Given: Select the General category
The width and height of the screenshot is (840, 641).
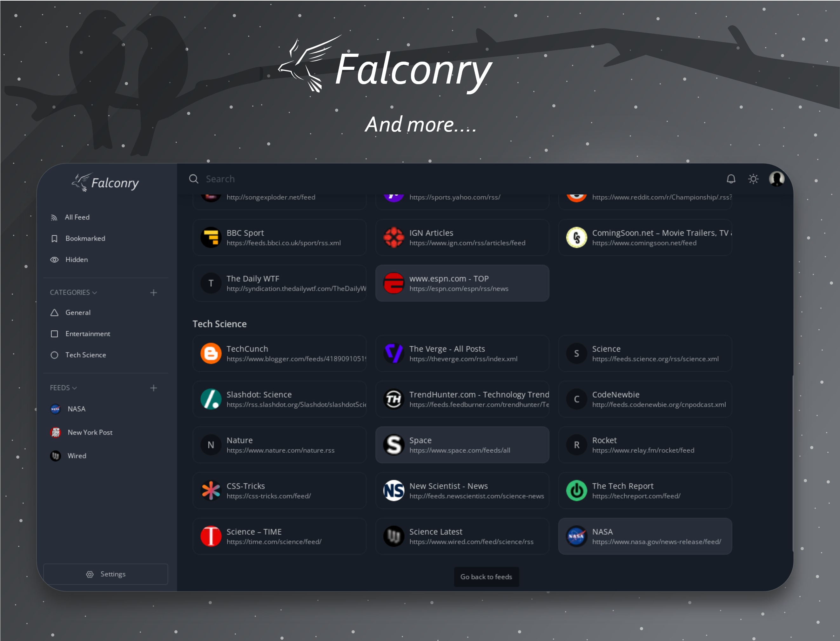Looking at the screenshot, I should [x=71, y=313].
